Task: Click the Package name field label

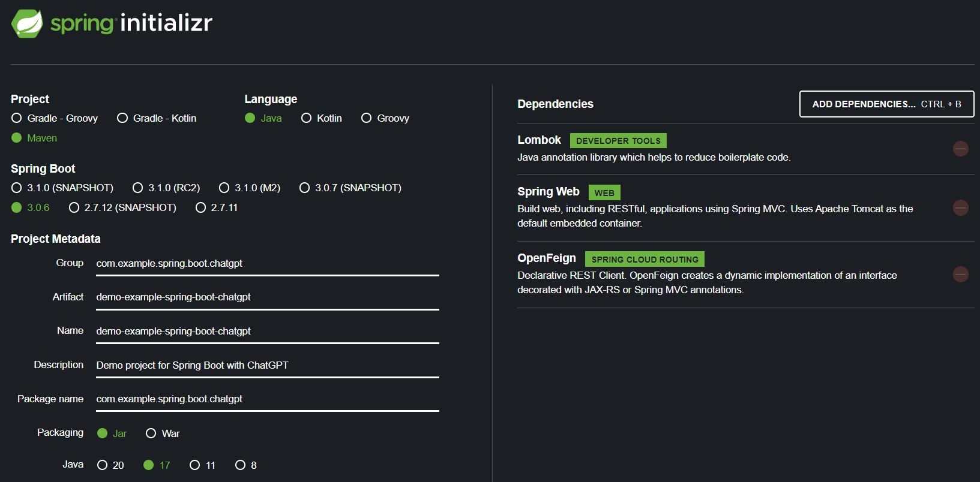Action: pyautogui.click(x=50, y=399)
